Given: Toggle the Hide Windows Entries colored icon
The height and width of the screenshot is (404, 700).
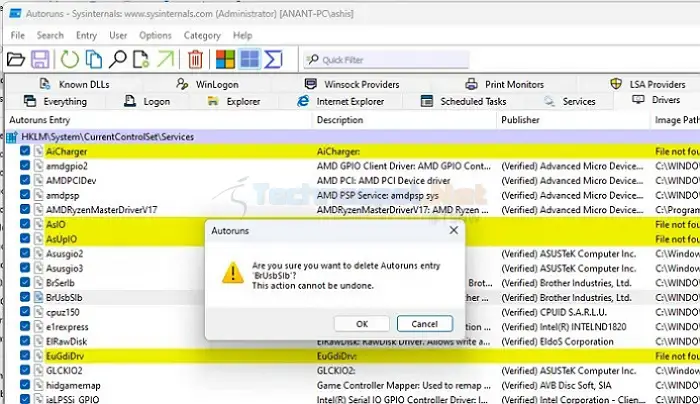Looking at the screenshot, I should coord(225,59).
